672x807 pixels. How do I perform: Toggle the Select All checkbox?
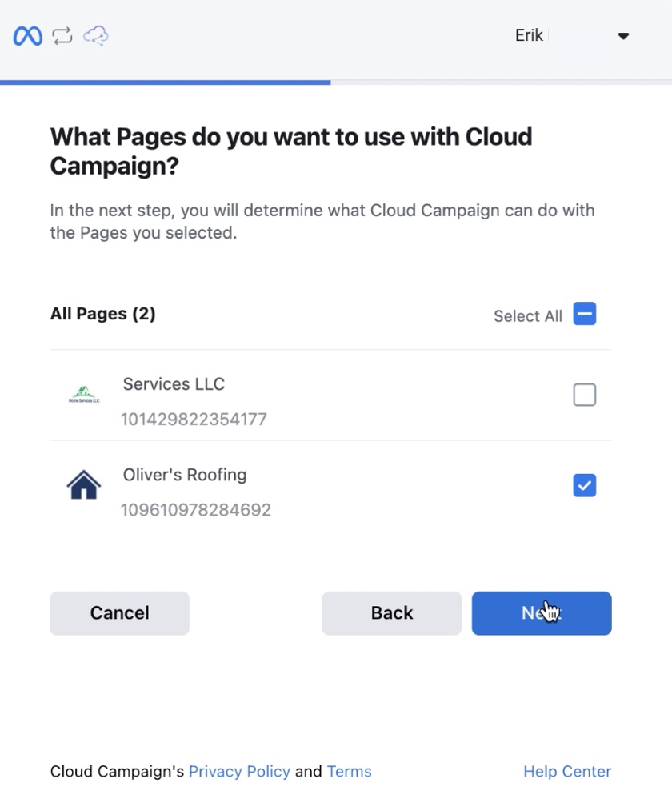pyautogui.click(x=585, y=314)
